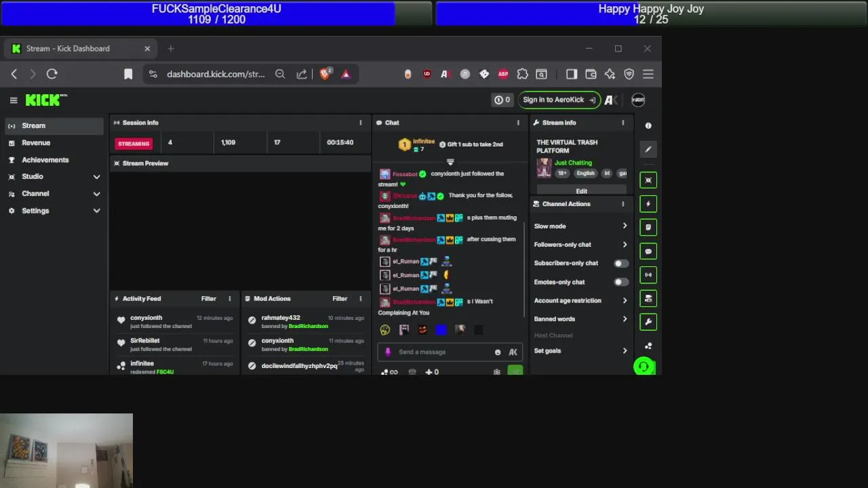This screenshot has width=868, height=488.
Task: Click the Happy Happy Joy Joy progress bar
Action: (x=651, y=14)
